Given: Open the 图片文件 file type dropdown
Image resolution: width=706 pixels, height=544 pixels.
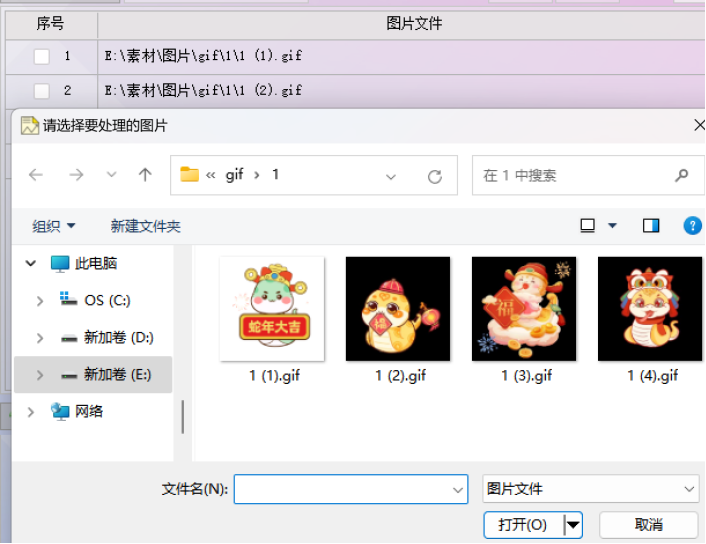Looking at the screenshot, I should coord(590,489).
